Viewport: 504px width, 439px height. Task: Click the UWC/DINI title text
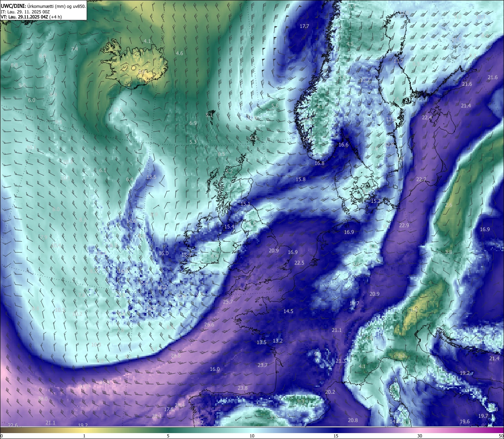point(14,6)
